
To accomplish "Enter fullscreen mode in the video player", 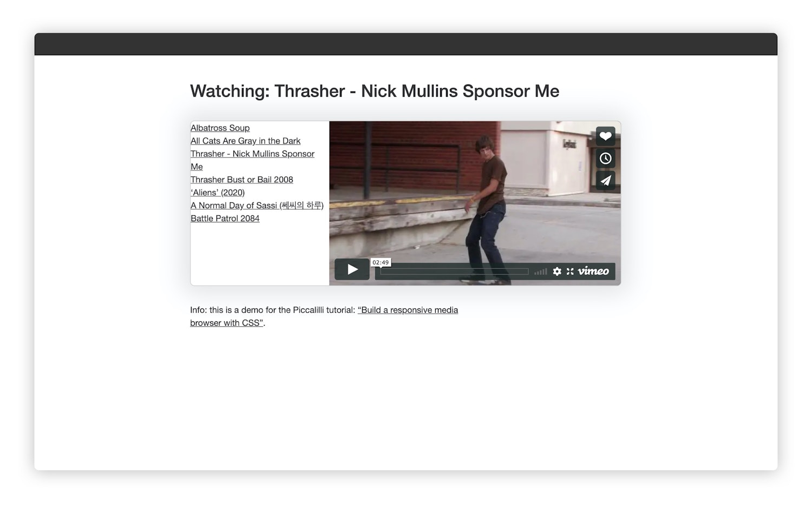I will click(570, 271).
